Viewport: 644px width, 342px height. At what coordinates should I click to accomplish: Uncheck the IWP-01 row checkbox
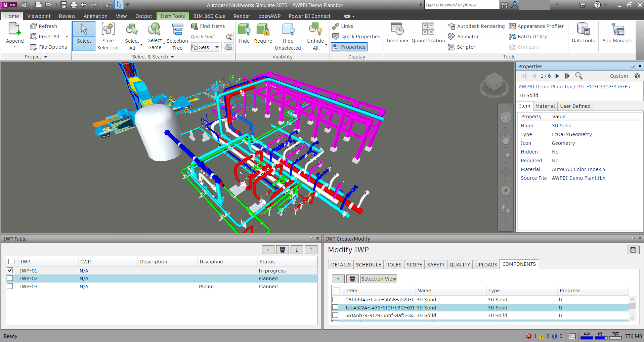pyautogui.click(x=10, y=270)
